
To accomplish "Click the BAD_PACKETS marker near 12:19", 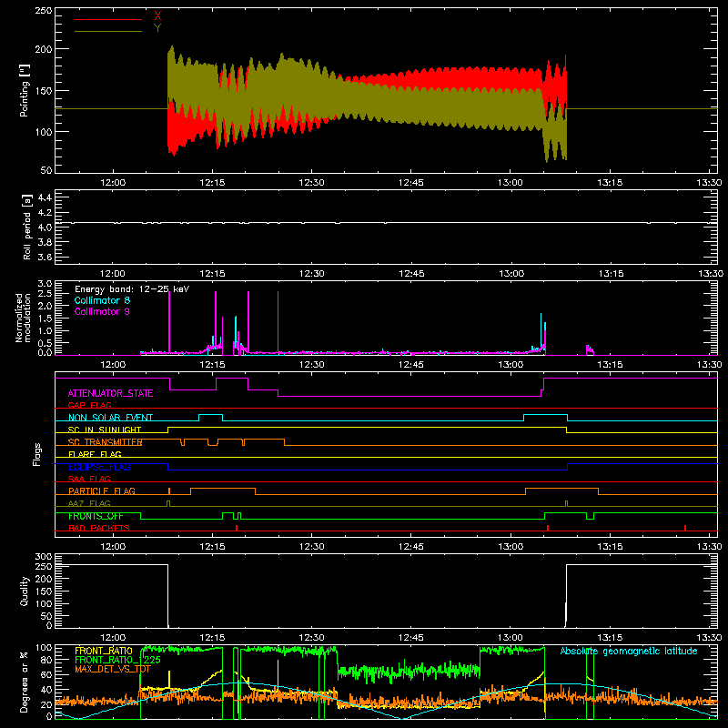I will (237, 528).
